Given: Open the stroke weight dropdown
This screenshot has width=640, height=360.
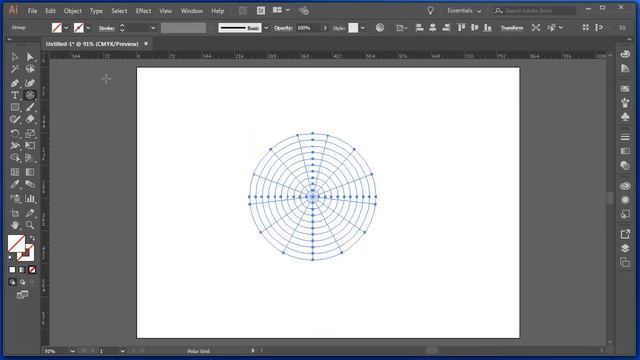Looking at the screenshot, I should tap(153, 28).
